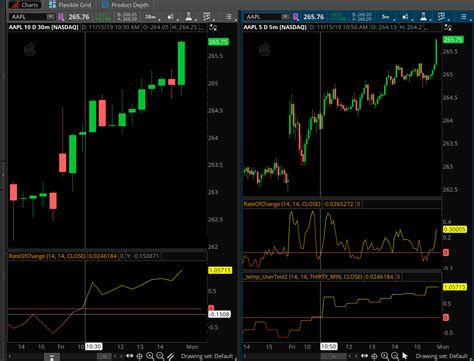Image resolution: width=474 pixels, height=361 pixels.
Task: Switch to the Flexible Grid tab
Action: tap(70, 5)
